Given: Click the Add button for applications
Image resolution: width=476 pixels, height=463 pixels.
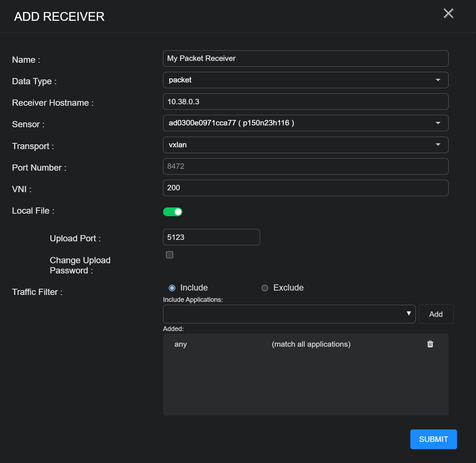Looking at the screenshot, I should coord(436,314).
